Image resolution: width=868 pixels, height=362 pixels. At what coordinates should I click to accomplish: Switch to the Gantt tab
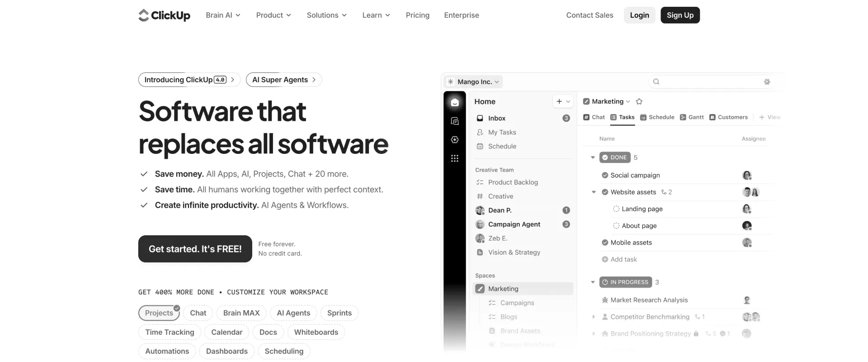[692, 117]
